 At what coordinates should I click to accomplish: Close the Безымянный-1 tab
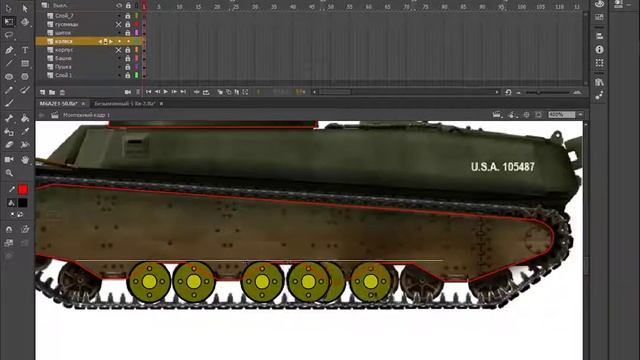coord(161,104)
